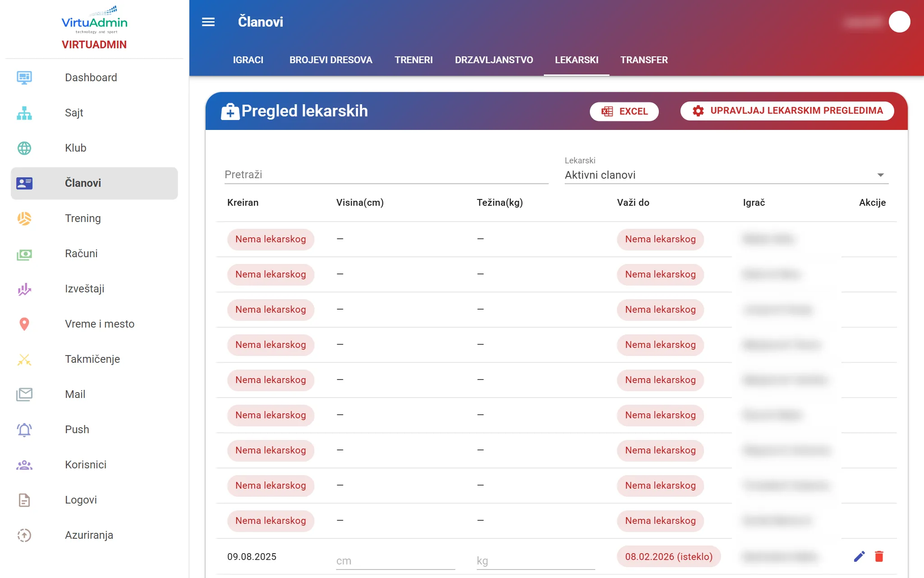Switch to the BROJEVI DRESOVA tab
Viewport: 924px width, 578px height.
331,60
